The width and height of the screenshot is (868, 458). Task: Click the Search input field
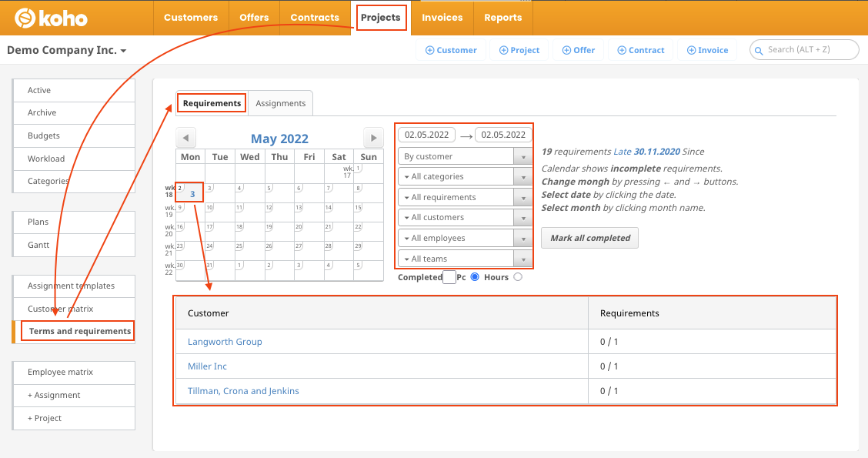pyautogui.click(x=804, y=50)
